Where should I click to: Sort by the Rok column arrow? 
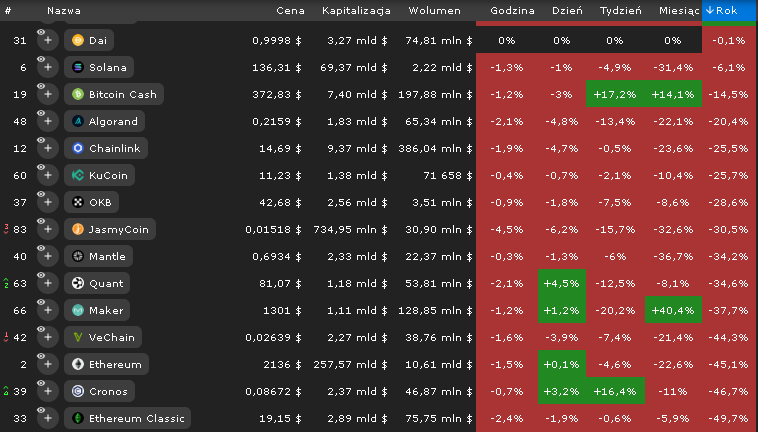click(x=710, y=10)
